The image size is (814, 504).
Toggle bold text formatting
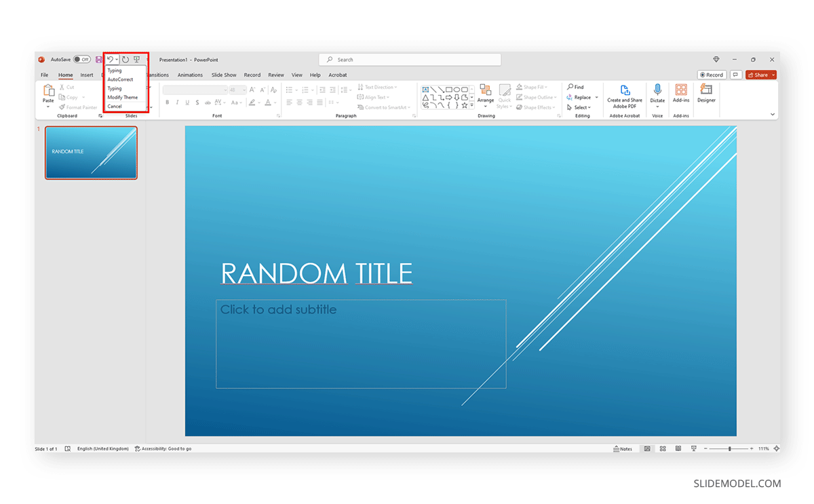(x=167, y=102)
